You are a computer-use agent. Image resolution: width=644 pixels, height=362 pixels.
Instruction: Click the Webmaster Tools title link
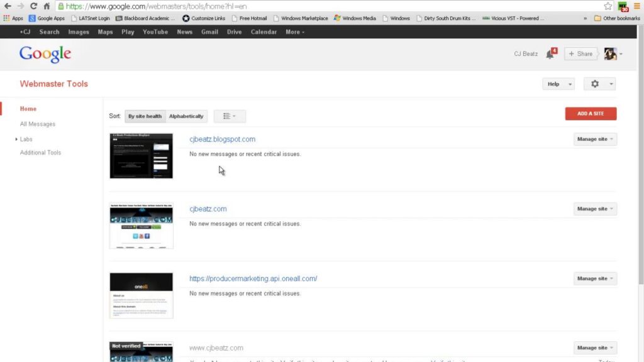tap(54, 84)
